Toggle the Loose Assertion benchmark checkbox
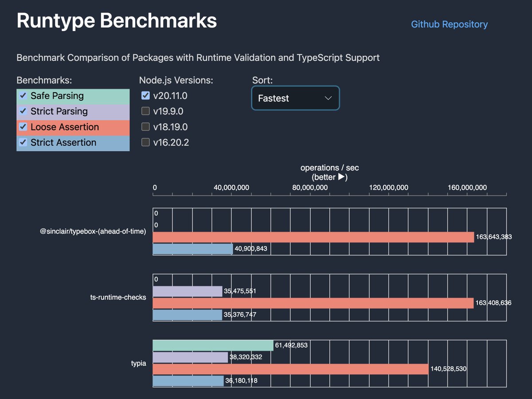Viewport: 532px width, 399px height. [23, 126]
